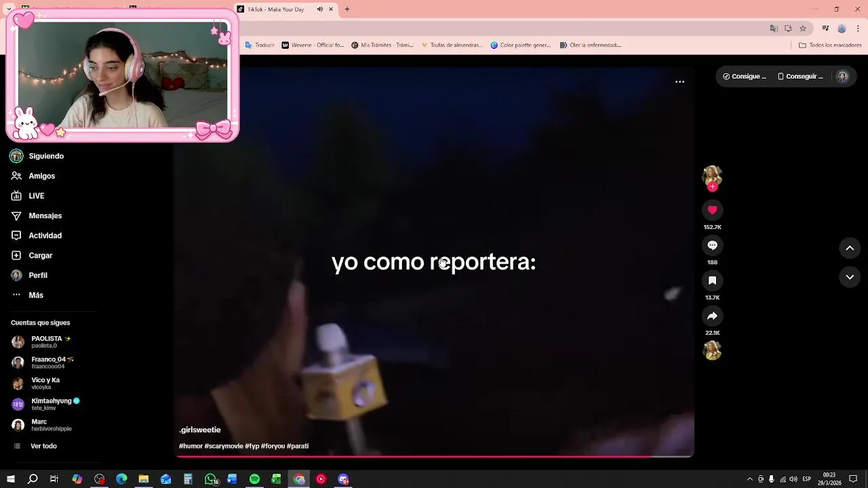Open Microsoft Edge from the taskbar
The image size is (868, 488).
point(121,479)
